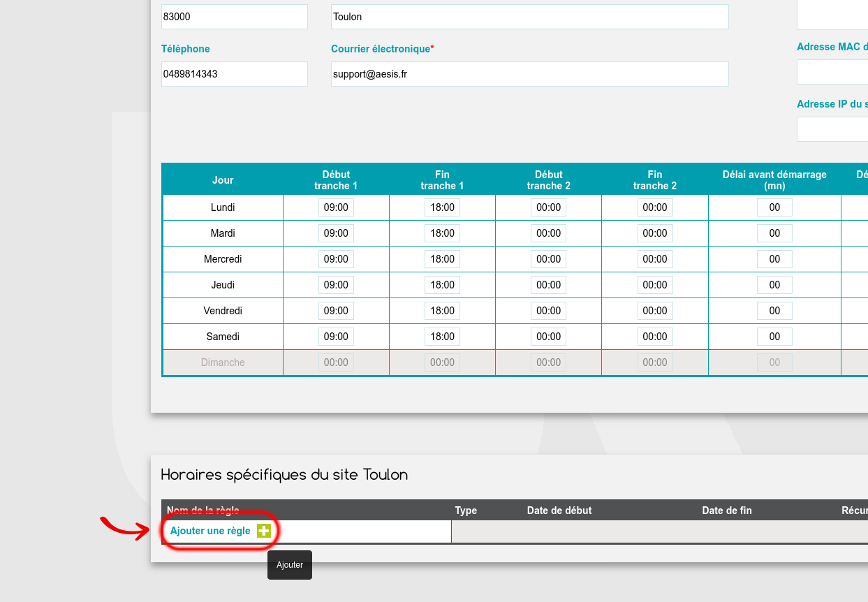Click the postal code field containing 83000
This screenshot has width=868, height=602.
coord(234,17)
